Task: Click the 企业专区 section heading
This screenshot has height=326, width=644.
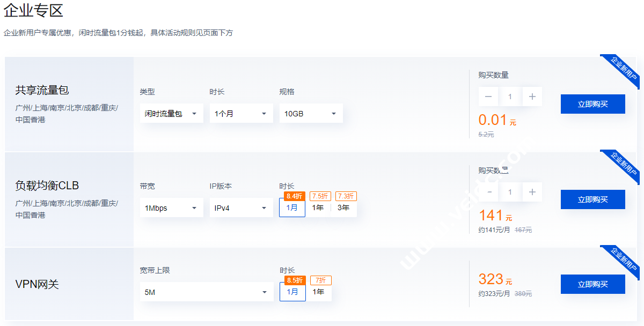Action: pyautogui.click(x=33, y=9)
